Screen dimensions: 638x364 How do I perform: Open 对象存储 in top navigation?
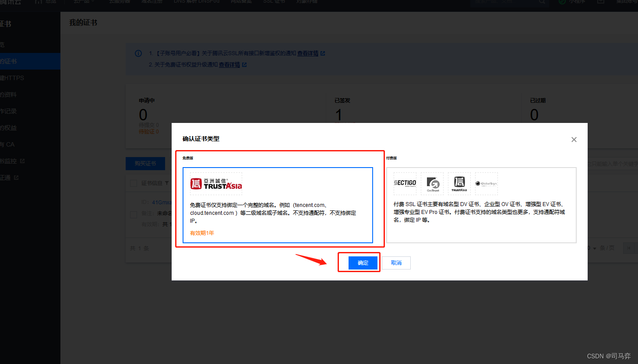(307, 2)
